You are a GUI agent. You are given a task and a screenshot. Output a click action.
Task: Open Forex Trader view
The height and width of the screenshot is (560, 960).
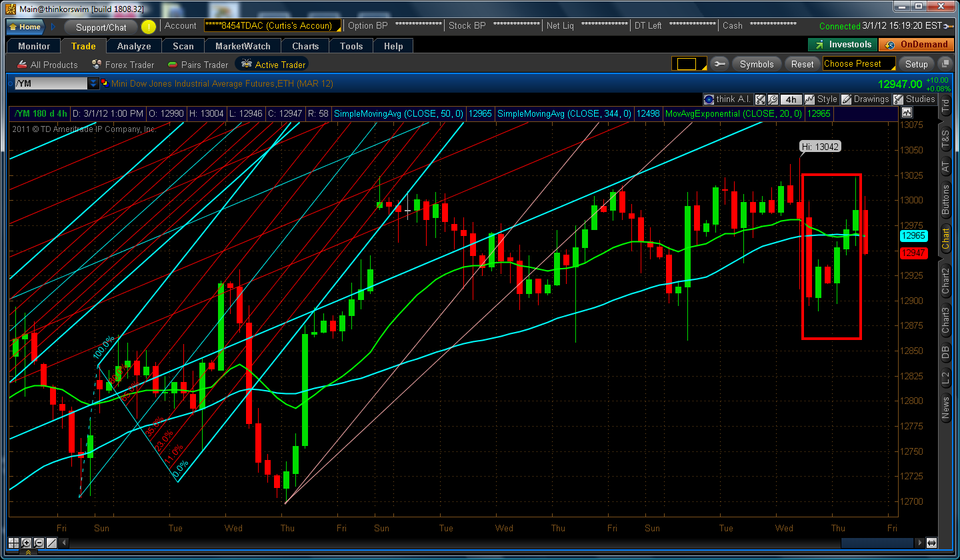click(x=123, y=65)
